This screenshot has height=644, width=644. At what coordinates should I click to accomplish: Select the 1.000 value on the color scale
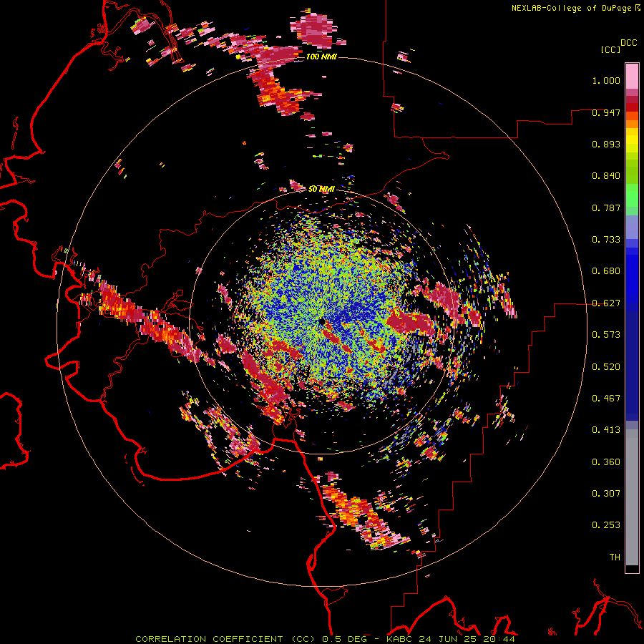(x=606, y=81)
